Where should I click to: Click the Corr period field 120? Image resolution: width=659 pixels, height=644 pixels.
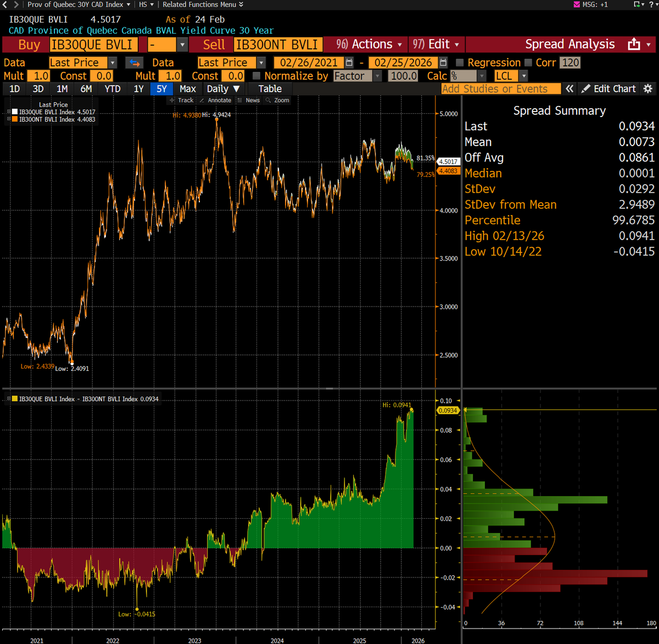[x=570, y=63]
